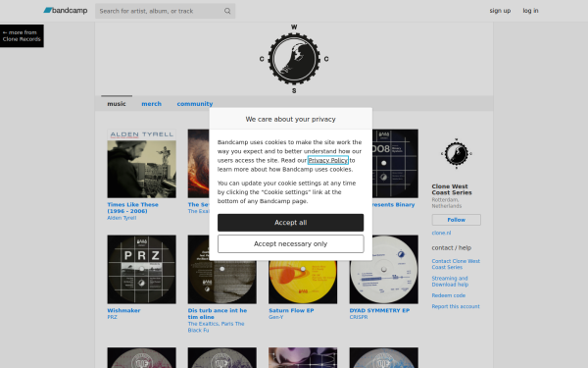This screenshot has height=368, width=588.
Task: Open the Saturn Flow EP cover
Action: pos(303,282)
